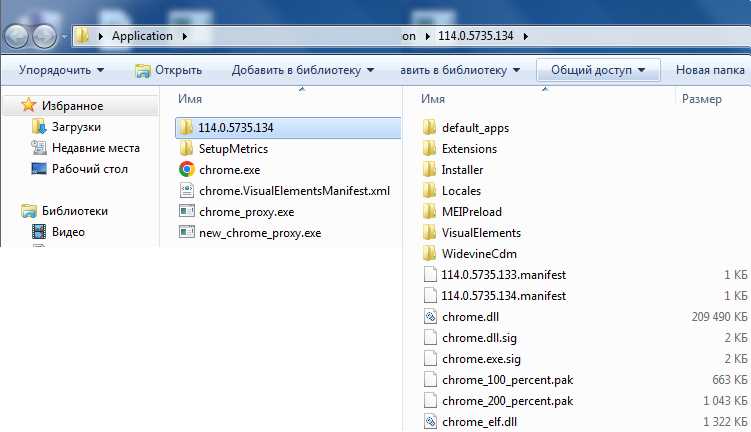The height and width of the screenshot is (432, 751).
Task: Select the WidevineCdm folder
Action: click(479, 254)
